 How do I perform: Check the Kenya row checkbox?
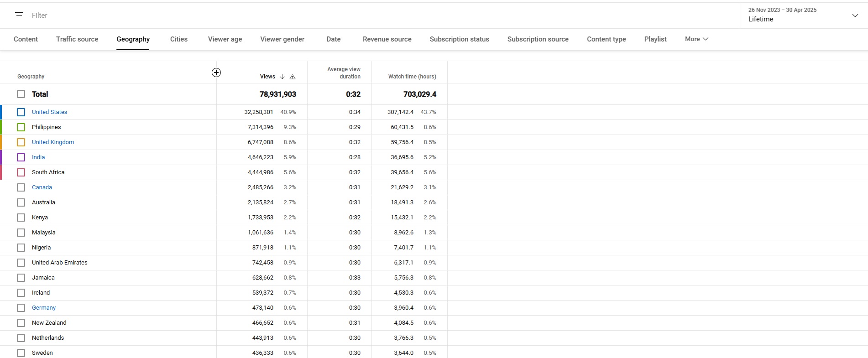pyautogui.click(x=21, y=218)
